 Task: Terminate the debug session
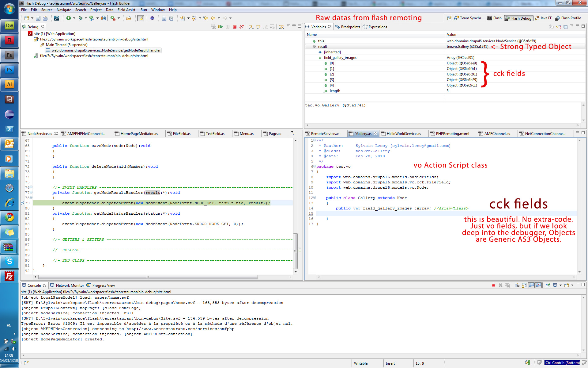tap(235, 27)
